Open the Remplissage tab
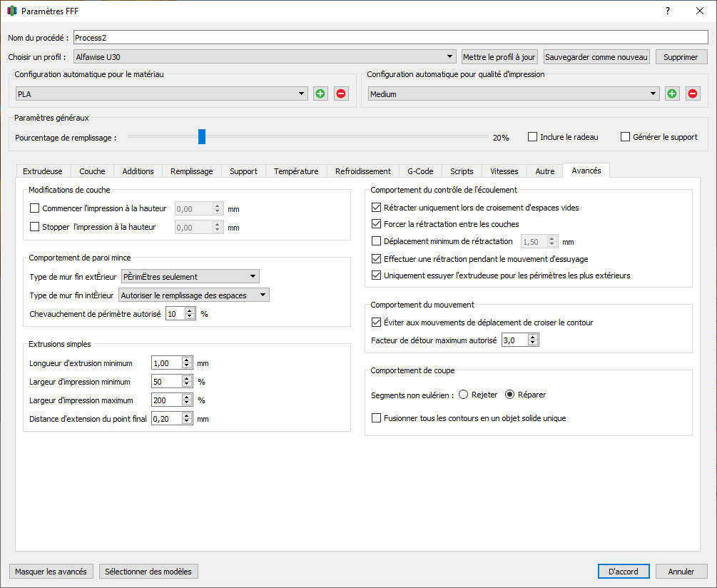The height and width of the screenshot is (588, 717). click(x=192, y=171)
